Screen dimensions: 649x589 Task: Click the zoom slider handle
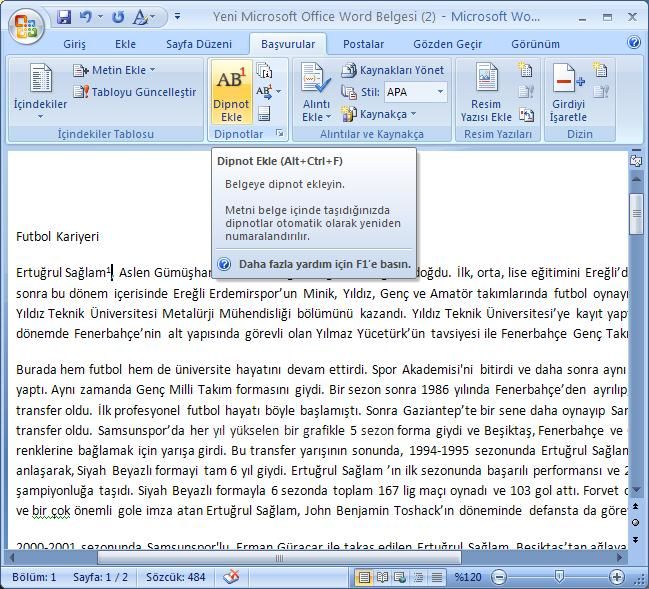tap(559, 576)
